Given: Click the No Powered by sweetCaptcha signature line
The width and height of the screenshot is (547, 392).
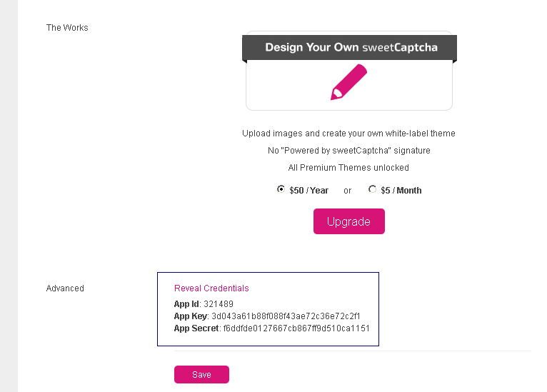Looking at the screenshot, I should click(x=348, y=151).
